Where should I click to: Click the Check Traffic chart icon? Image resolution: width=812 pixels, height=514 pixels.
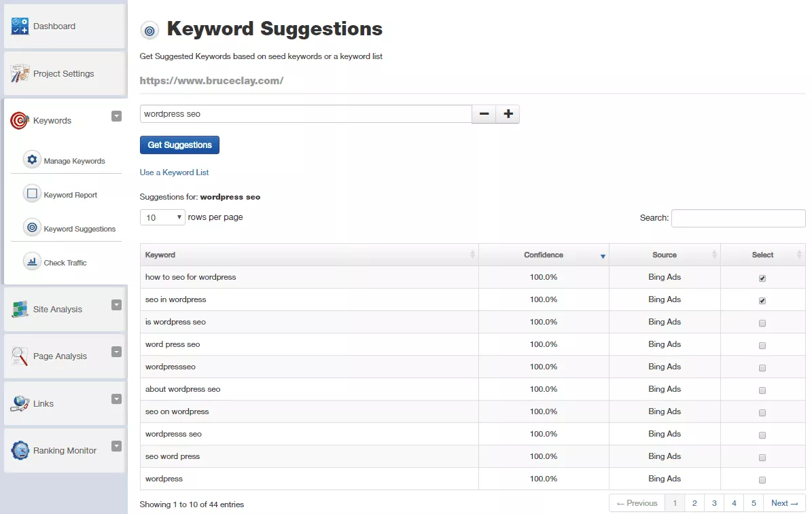click(x=32, y=262)
